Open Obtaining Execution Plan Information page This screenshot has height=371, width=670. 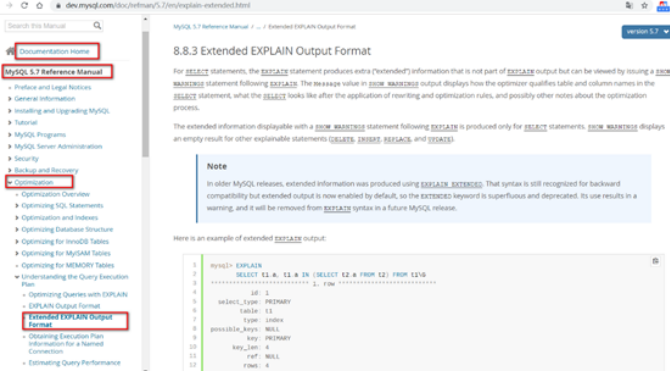click(66, 344)
